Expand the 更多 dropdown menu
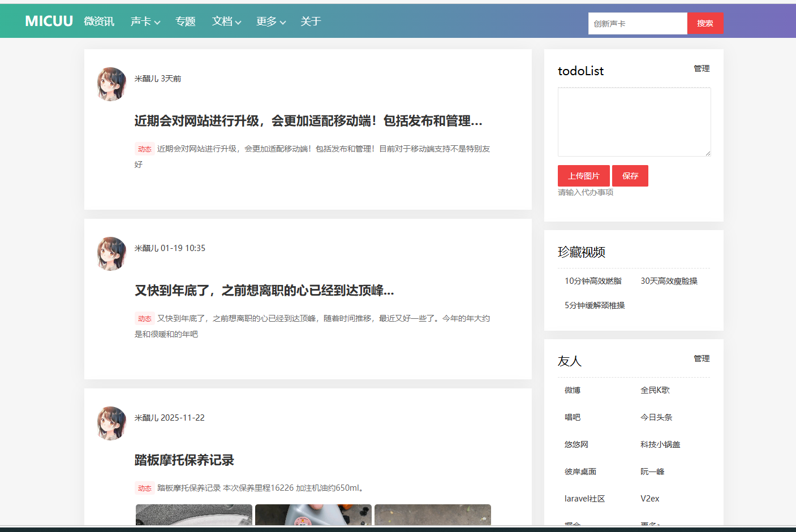This screenshot has height=532, width=796. pyautogui.click(x=270, y=21)
